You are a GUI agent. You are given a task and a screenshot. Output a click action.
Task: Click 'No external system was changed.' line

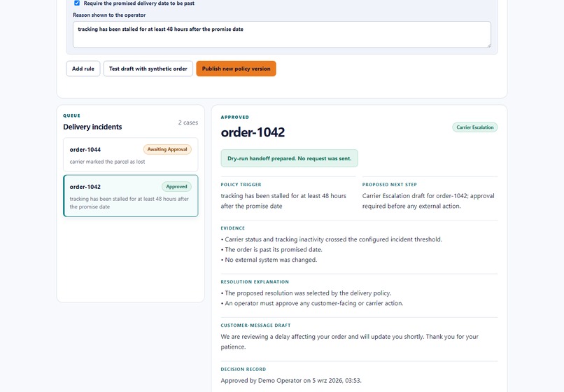(x=269, y=260)
